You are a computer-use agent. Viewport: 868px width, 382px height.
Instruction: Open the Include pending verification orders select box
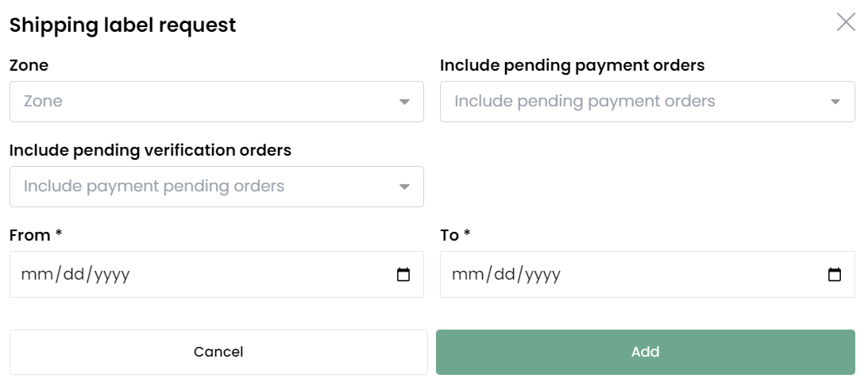[217, 187]
